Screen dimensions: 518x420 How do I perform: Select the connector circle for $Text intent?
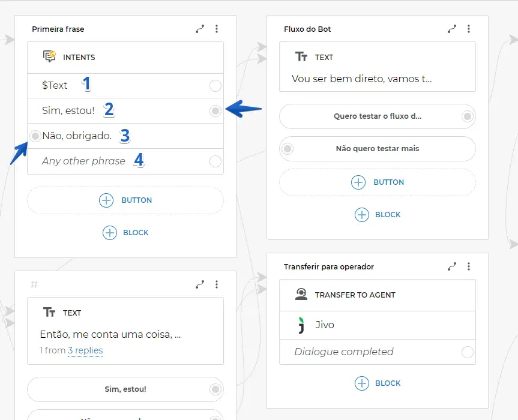click(215, 86)
